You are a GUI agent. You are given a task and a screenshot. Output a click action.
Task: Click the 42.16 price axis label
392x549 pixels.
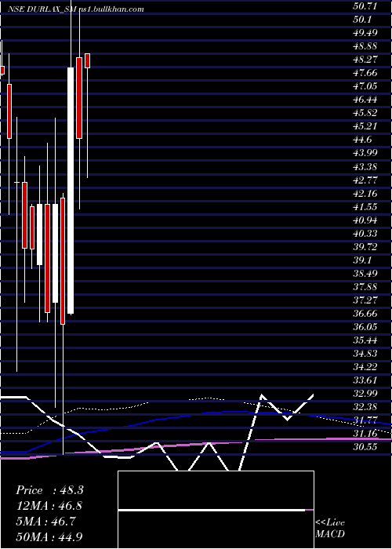click(x=365, y=193)
